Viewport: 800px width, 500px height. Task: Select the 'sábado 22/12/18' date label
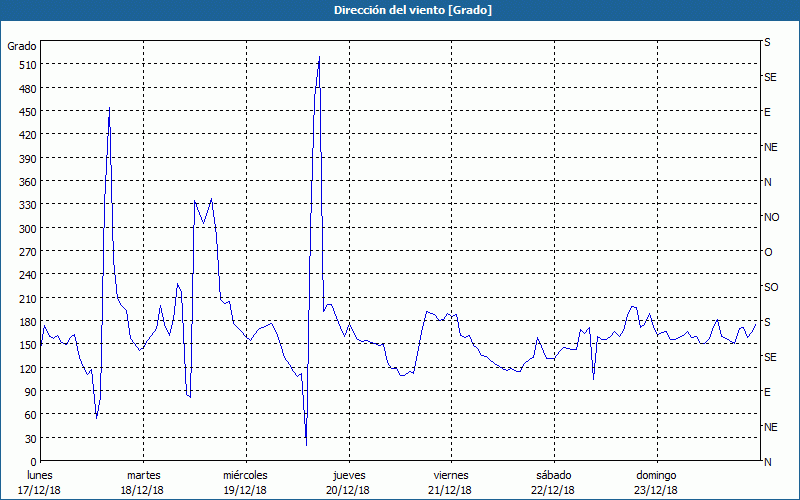(554, 483)
